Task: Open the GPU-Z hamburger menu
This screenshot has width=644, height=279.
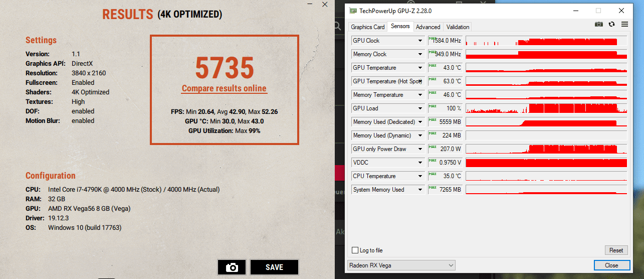Action: [624, 24]
